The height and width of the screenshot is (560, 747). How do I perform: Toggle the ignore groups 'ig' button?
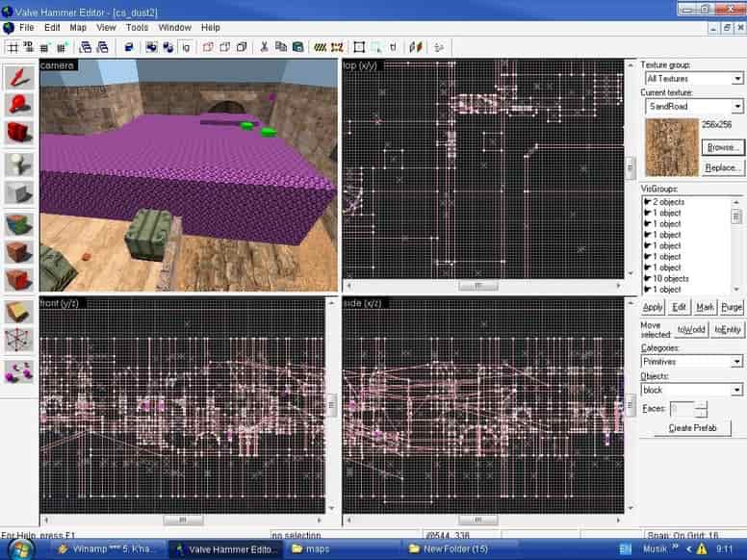186,47
